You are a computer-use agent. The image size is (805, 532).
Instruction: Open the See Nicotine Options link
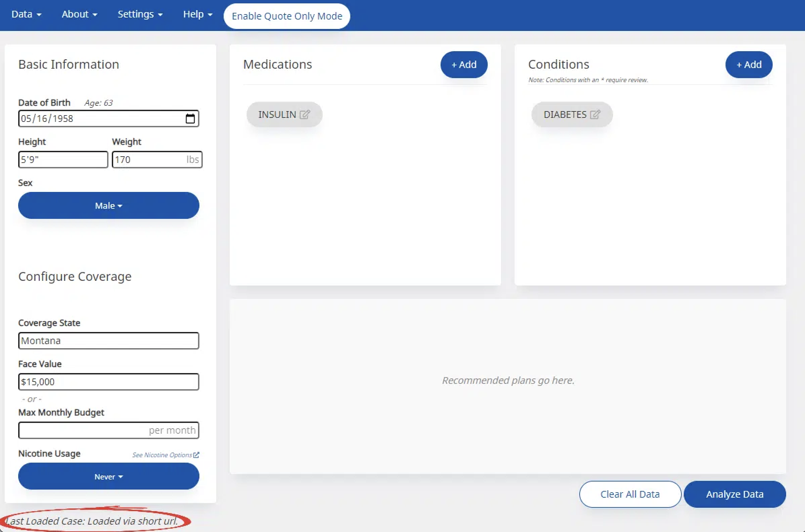coord(162,455)
